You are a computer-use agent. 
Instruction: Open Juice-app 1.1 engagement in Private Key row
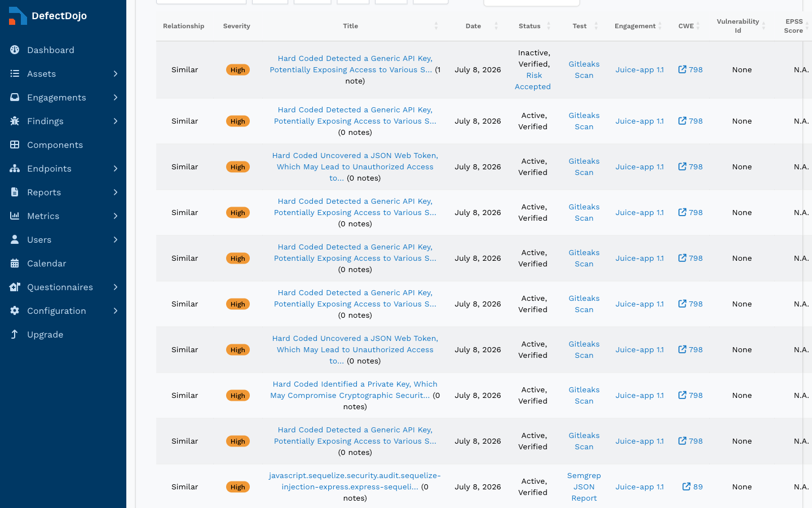pyautogui.click(x=639, y=395)
